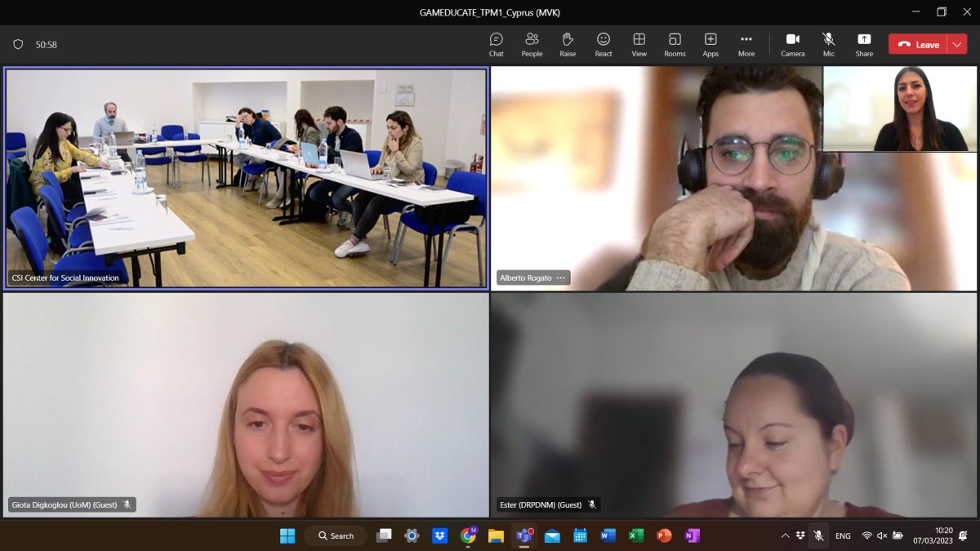Expand the Leave button dropdown arrow
The image size is (980, 551).
(957, 44)
